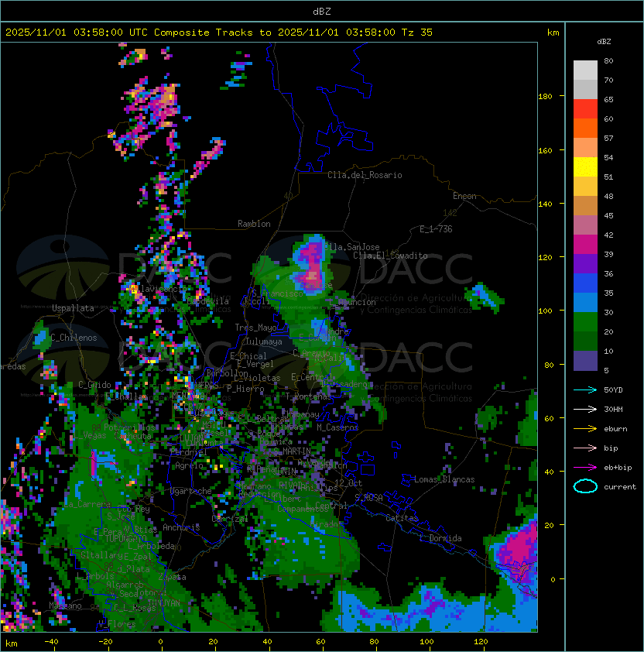Click the 'Tz 35' value in the header
The height and width of the screenshot is (652, 644).
(x=417, y=33)
